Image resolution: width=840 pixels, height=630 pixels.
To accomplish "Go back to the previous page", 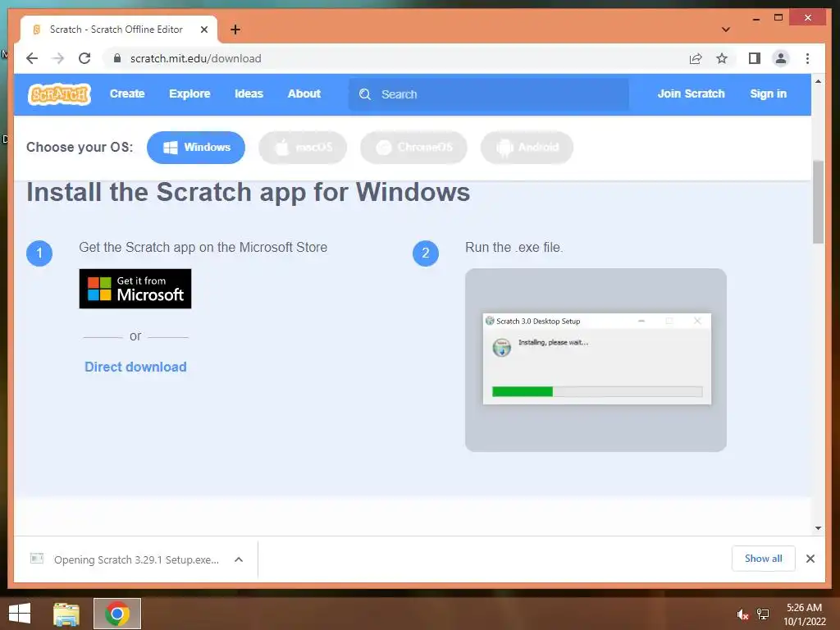I will tap(32, 58).
